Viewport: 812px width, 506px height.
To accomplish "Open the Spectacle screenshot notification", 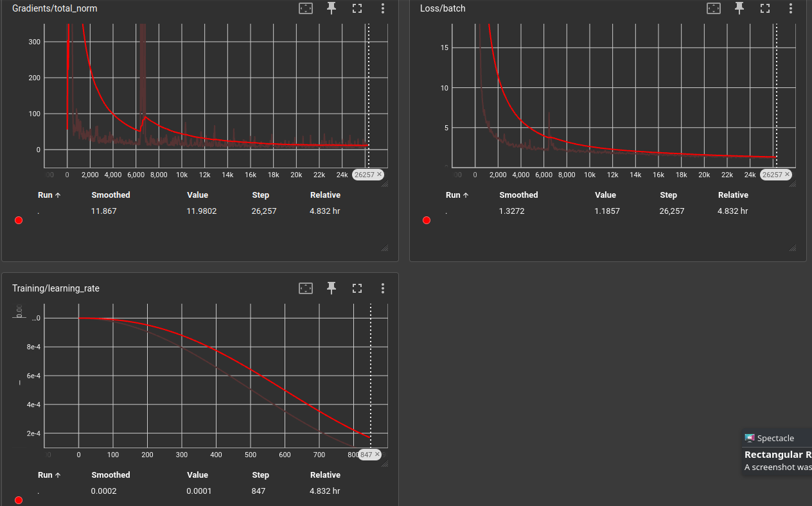I will tap(777, 453).
